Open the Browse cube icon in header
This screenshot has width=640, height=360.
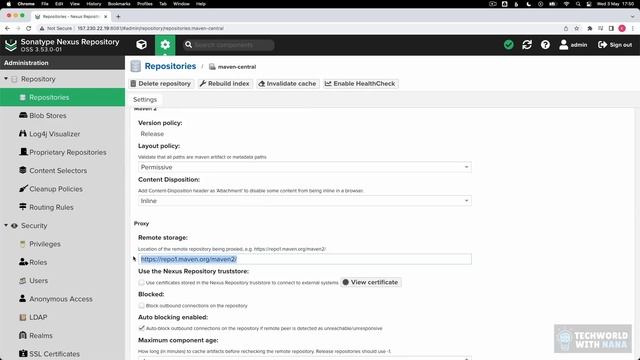click(142, 44)
